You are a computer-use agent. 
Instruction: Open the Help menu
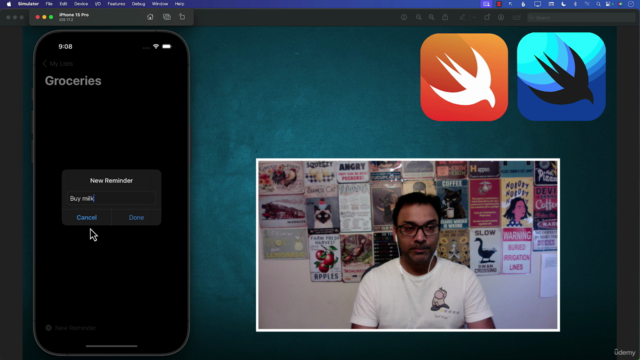180,4
